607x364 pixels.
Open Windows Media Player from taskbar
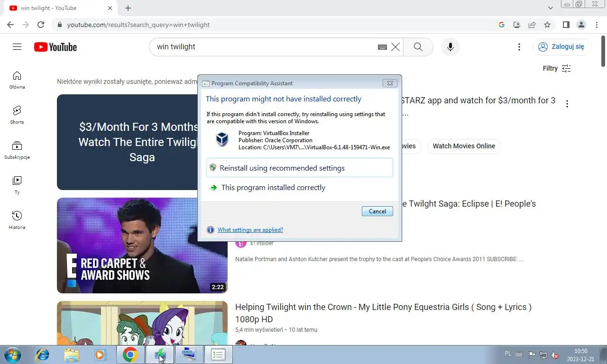click(x=100, y=355)
